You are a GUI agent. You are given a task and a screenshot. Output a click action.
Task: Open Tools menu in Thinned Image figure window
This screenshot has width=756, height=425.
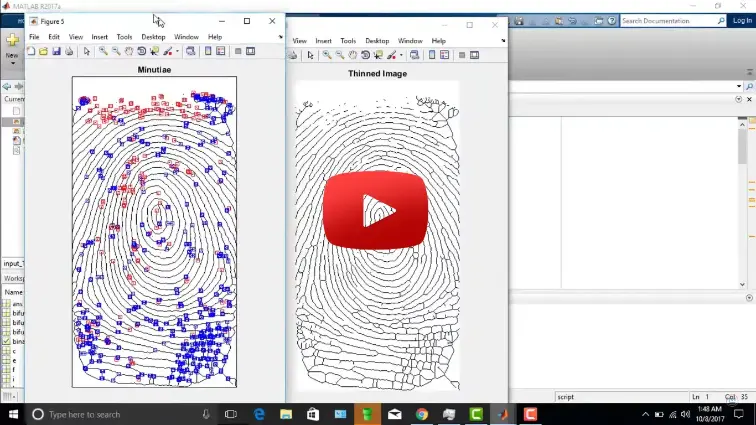point(348,41)
